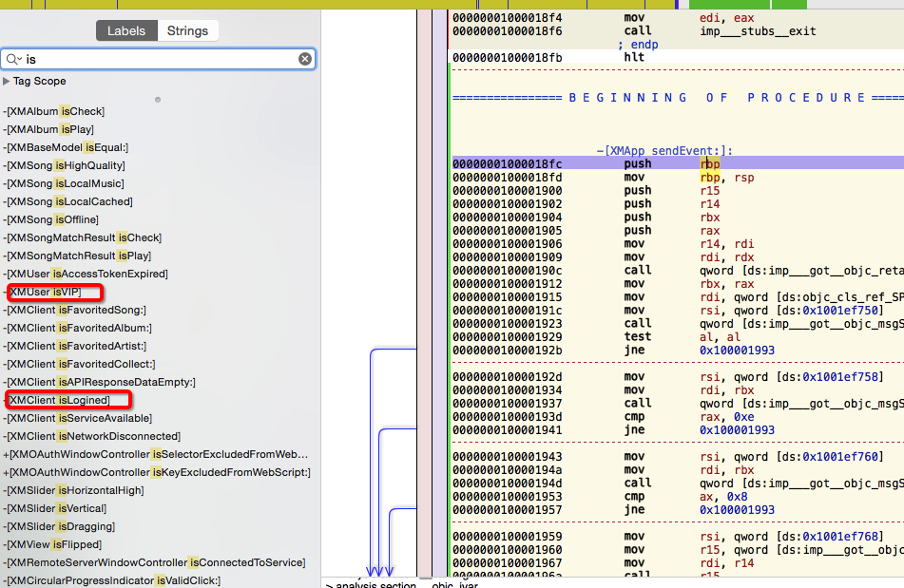Select the mov rbp, rsp instruction line
Viewport: 904px width, 588px height.
click(678, 178)
